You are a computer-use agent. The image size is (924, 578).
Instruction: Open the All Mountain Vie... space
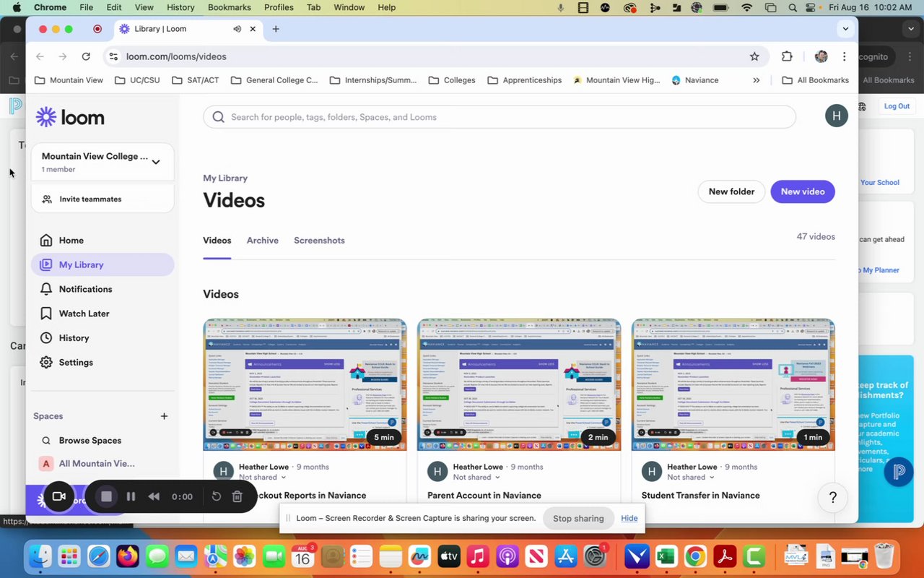point(88,464)
